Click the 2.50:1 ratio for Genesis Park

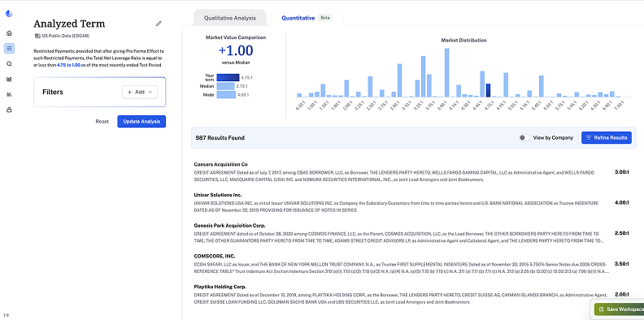point(621,233)
